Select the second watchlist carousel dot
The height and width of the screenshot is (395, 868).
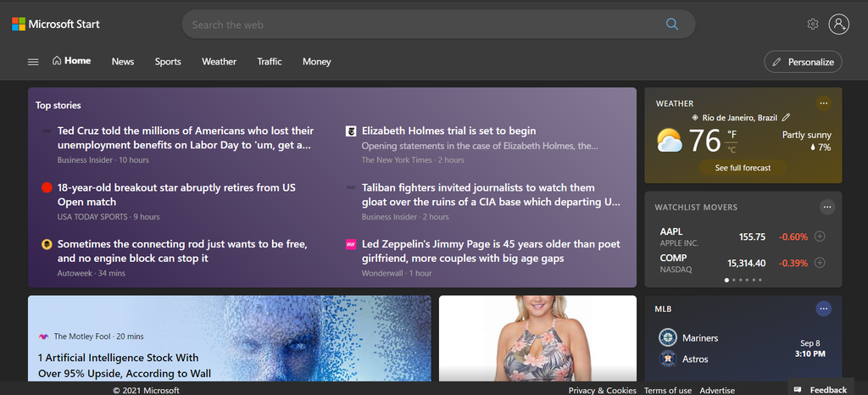point(734,280)
